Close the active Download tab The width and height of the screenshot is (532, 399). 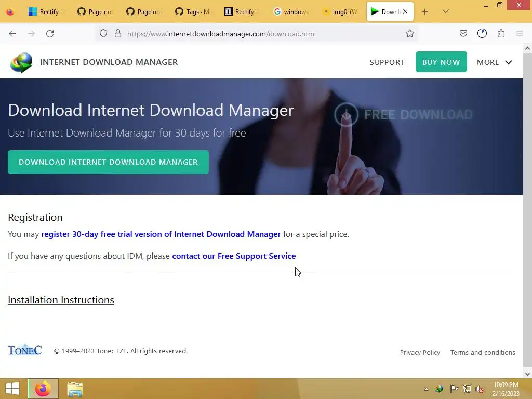pos(405,12)
